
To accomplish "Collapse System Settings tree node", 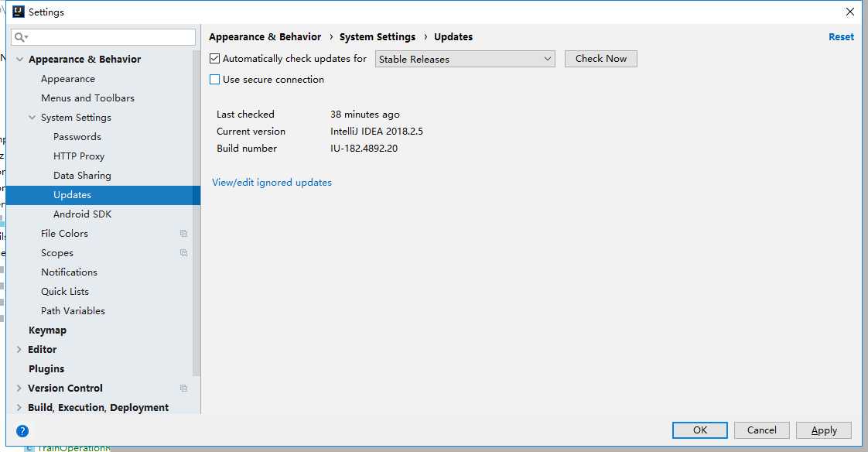I will (x=32, y=118).
